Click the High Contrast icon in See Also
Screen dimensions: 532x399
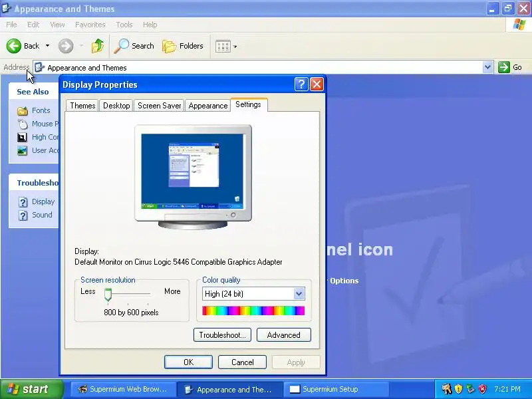click(x=23, y=137)
